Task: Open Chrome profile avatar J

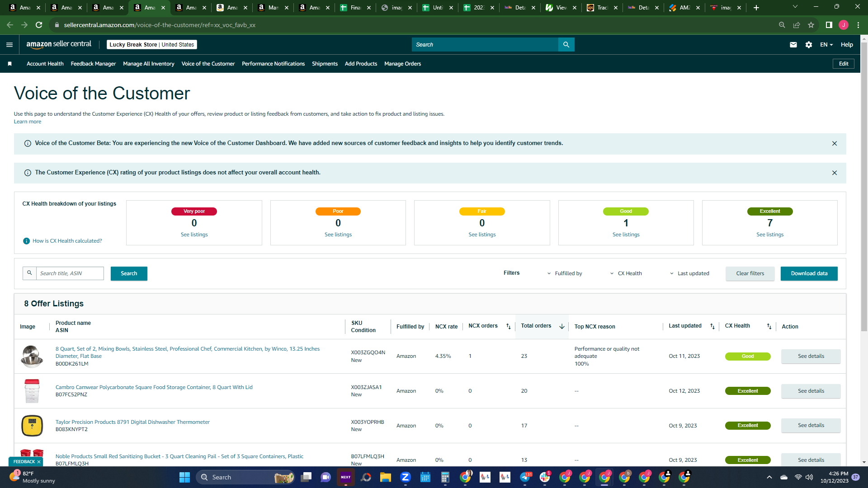Action: pyautogui.click(x=843, y=25)
